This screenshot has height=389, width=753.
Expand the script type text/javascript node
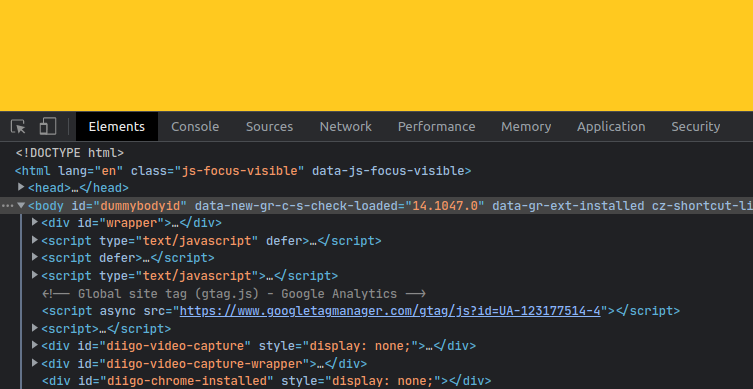coord(35,275)
